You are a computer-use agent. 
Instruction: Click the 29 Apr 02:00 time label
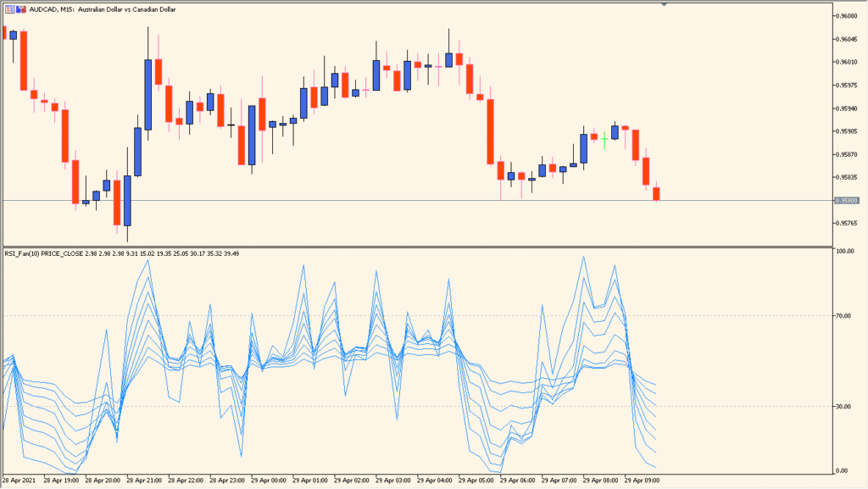[352, 481]
